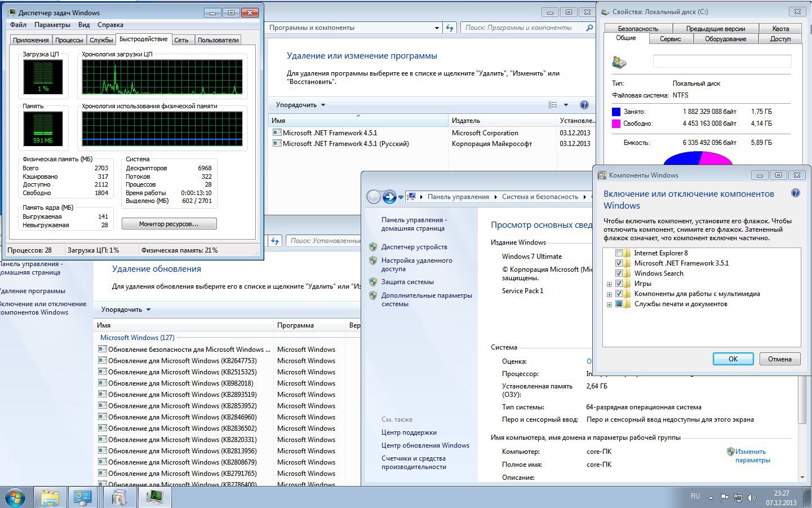The height and width of the screenshot is (508, 812).
Task: Click the back arrow in System window
Action: pyautogui.click(x=373, y=196)
